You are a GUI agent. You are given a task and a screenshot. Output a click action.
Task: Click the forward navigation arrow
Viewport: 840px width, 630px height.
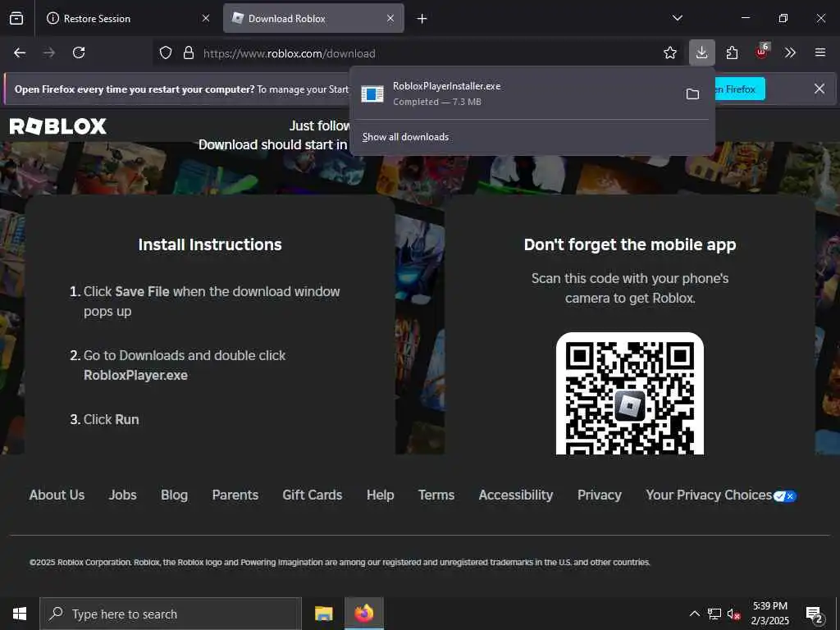point(49,52)
